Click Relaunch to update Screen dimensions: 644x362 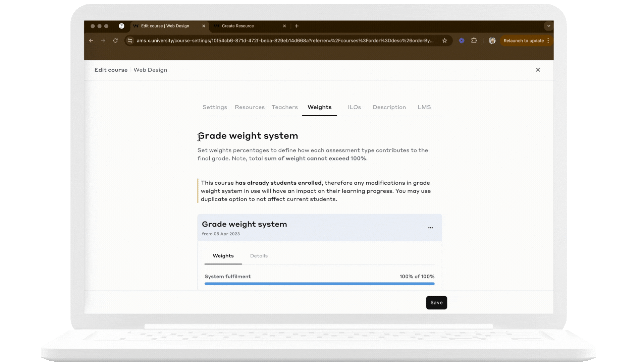click(524, 41)
